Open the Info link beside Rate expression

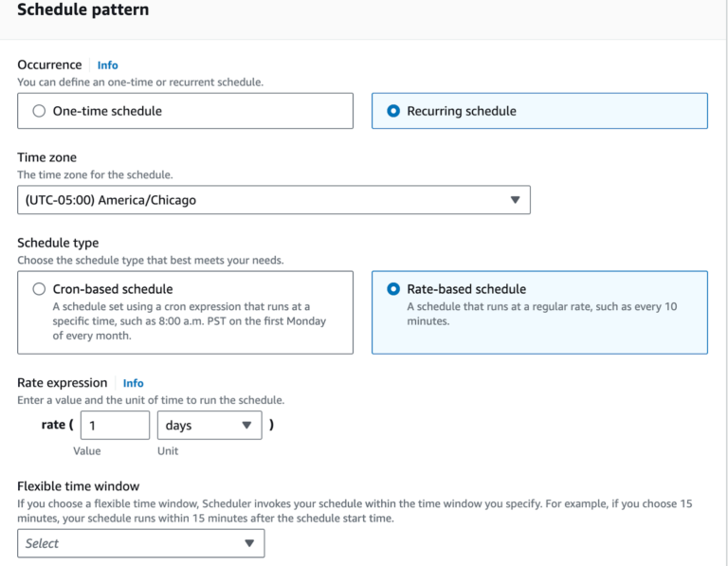(x=133, y=383)
